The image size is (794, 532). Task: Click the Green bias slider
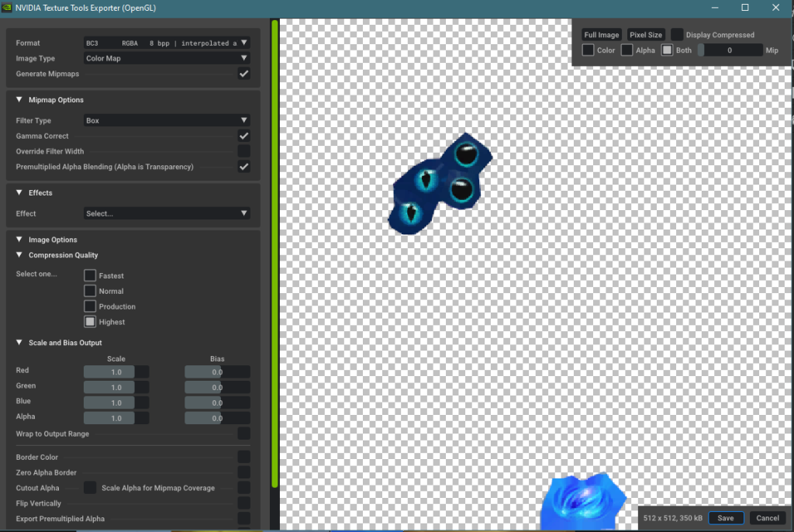pos(217,387)
